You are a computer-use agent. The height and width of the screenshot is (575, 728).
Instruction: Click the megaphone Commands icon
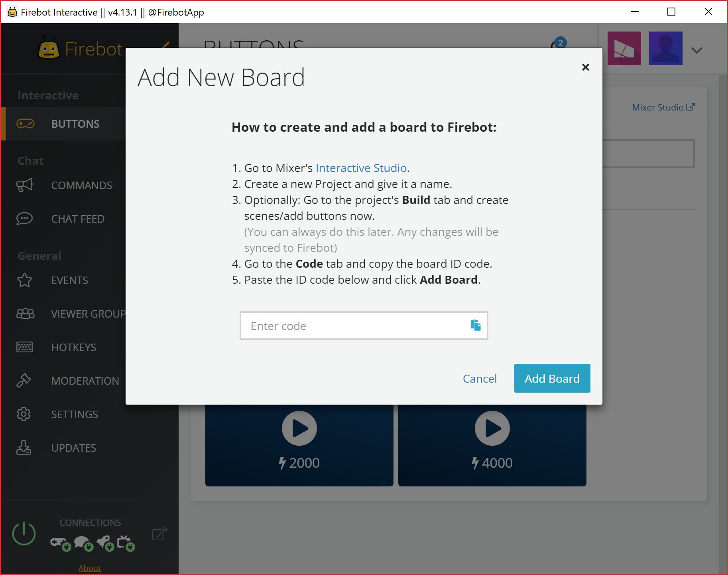(x=24, y=185)
